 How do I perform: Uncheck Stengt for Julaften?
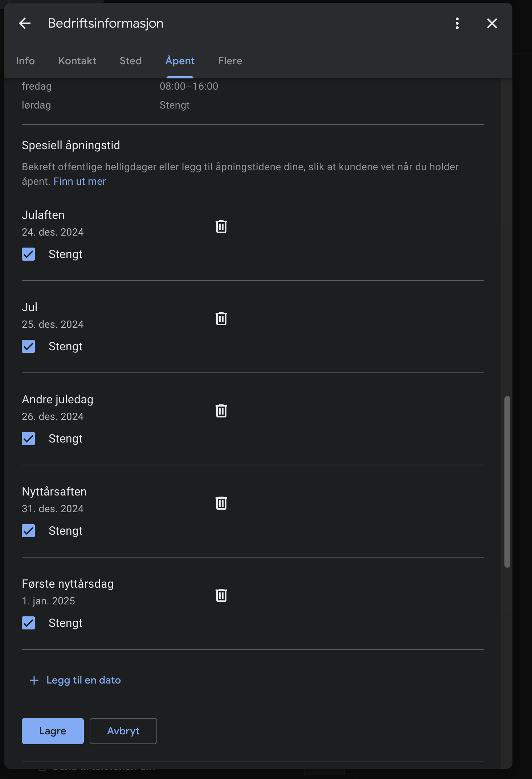click(x=28, y=254)
